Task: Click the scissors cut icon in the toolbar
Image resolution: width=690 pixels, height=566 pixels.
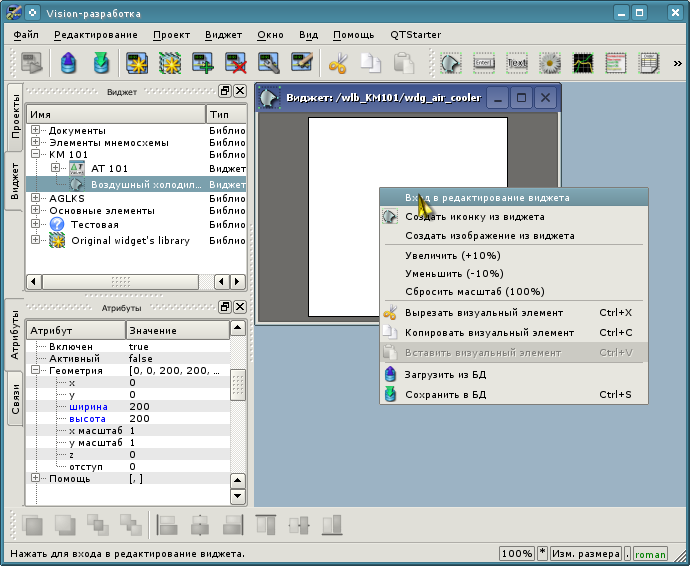Action: pyautogui.click(x=337, y=63)
